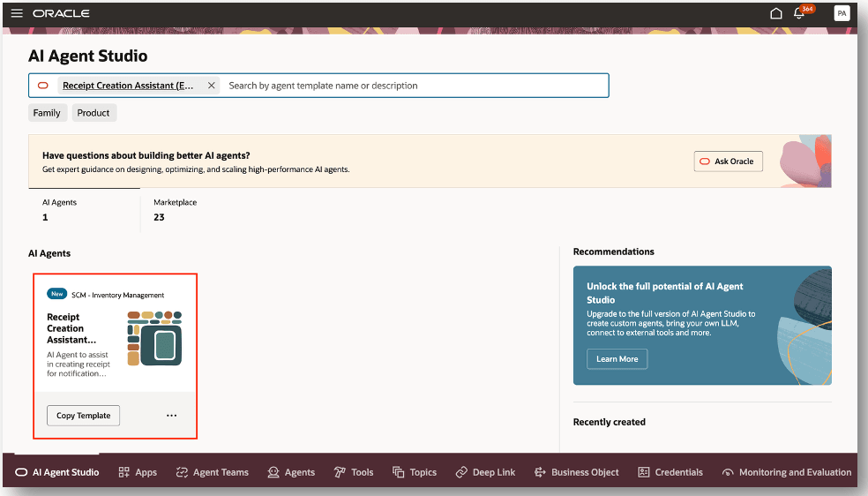The height and width of the screenshot is (496, 868).
Task: Open the Monitoring and Evaluation tab
Action: click(x=787, y=472)
